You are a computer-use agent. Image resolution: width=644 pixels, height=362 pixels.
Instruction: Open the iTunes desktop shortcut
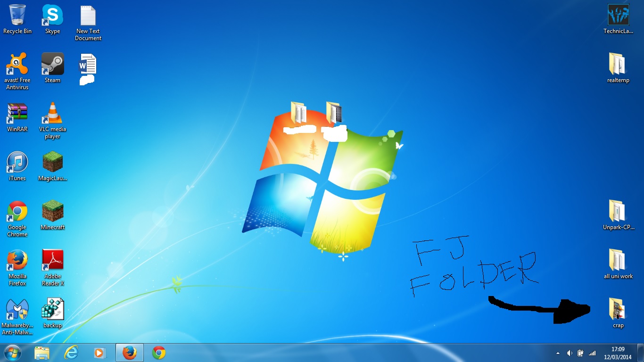click(x=17, y=166)
